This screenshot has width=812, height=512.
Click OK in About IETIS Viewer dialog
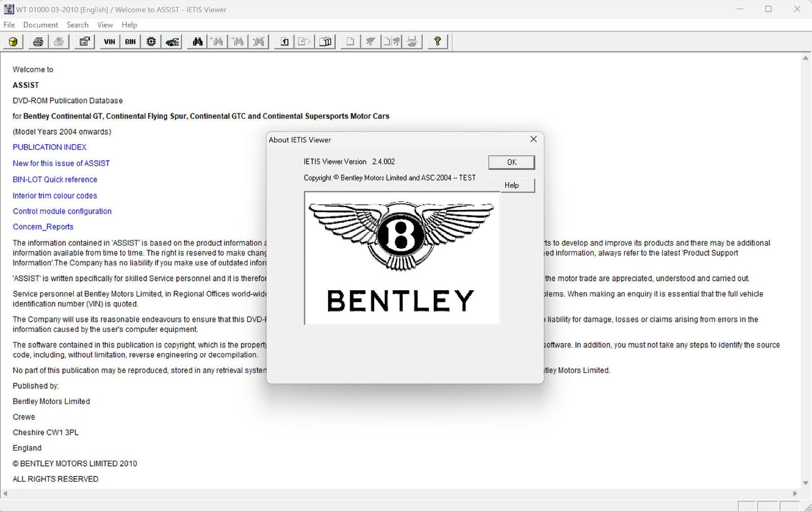tap(511, 162)
